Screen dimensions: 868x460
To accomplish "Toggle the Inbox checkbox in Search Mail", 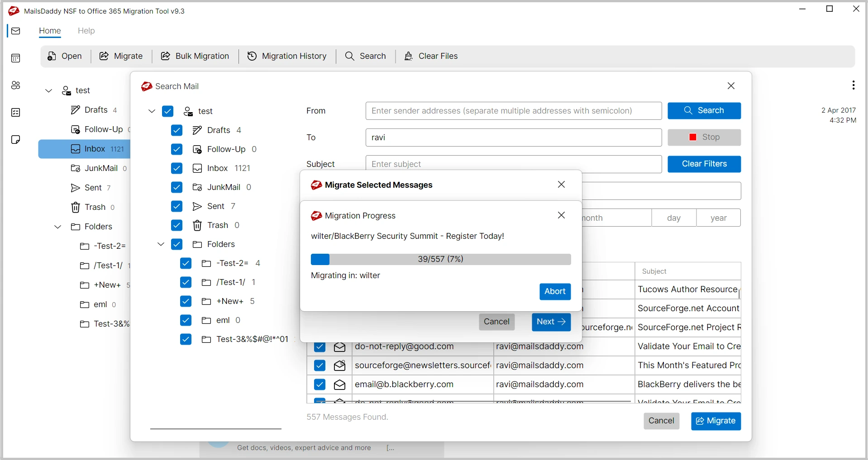I will [x=177, y=168].
